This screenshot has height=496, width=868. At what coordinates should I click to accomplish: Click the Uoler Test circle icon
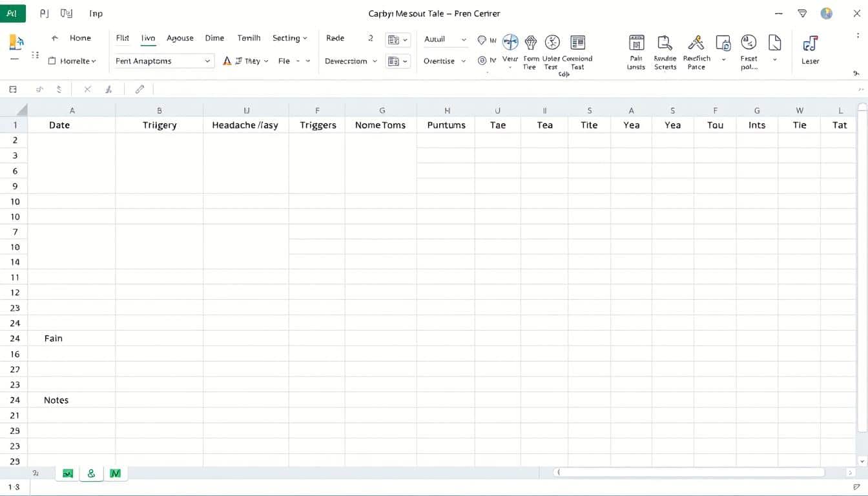tap(552, 43)
